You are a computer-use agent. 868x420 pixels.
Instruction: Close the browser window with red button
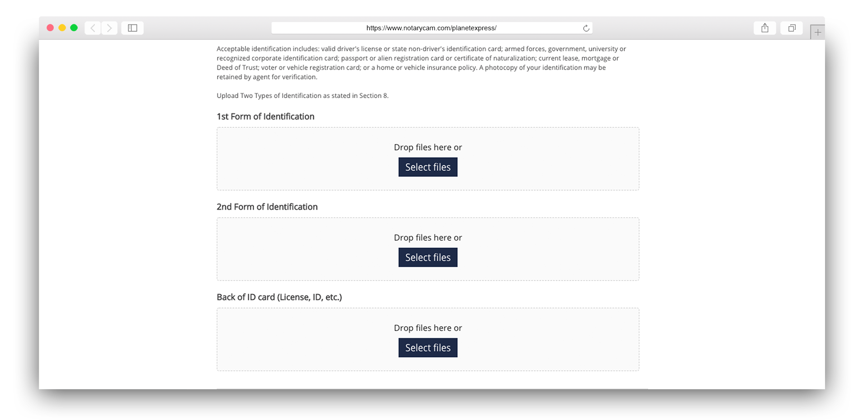point(50,28)
